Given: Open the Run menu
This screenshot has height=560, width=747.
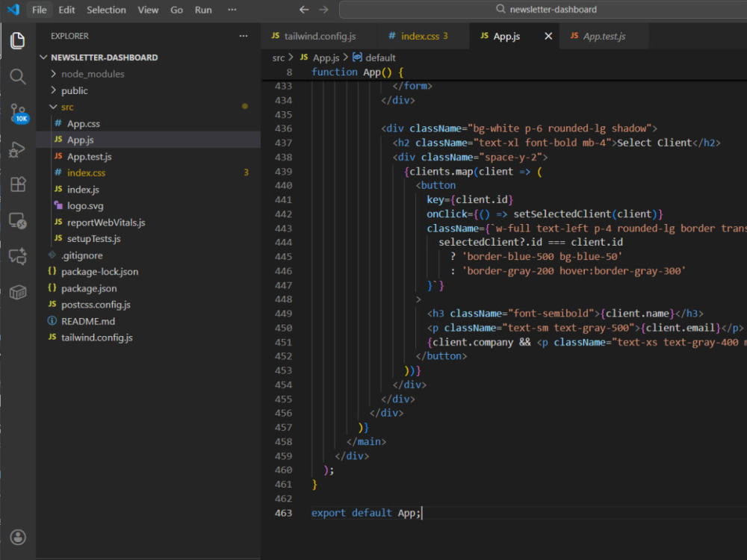Looking at the screenshot, I should click(x=203, y=10).
